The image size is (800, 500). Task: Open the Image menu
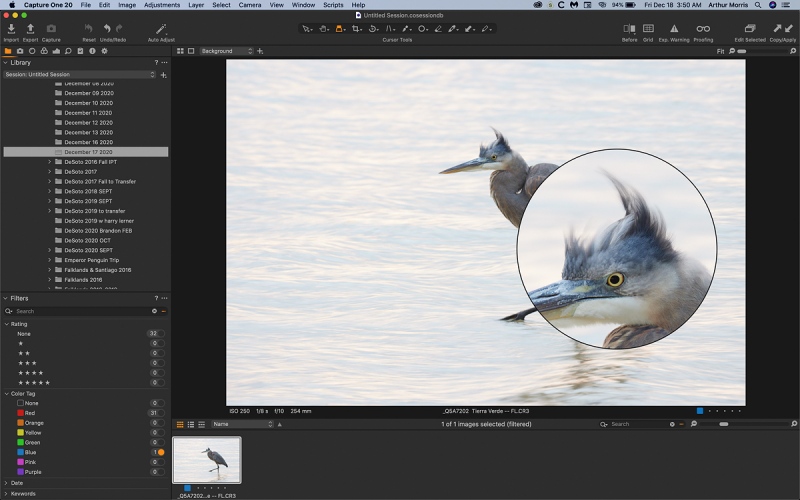(x=127, y=5)
